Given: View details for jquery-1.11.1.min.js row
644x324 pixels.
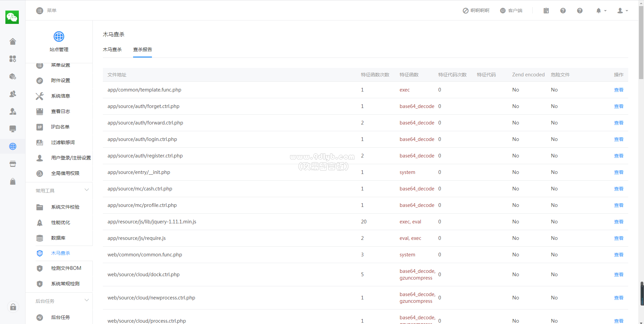Looking at the screenshot, I should click(x=618, y=222).
